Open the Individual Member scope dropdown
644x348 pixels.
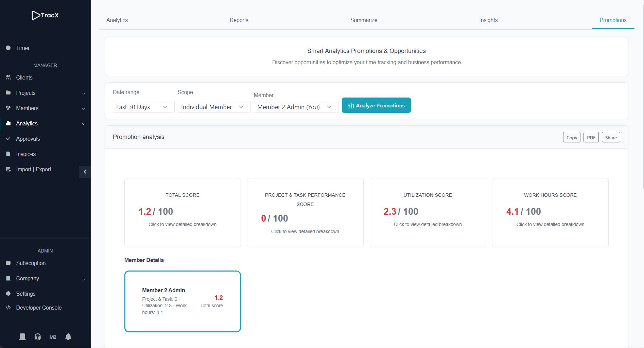214,107
